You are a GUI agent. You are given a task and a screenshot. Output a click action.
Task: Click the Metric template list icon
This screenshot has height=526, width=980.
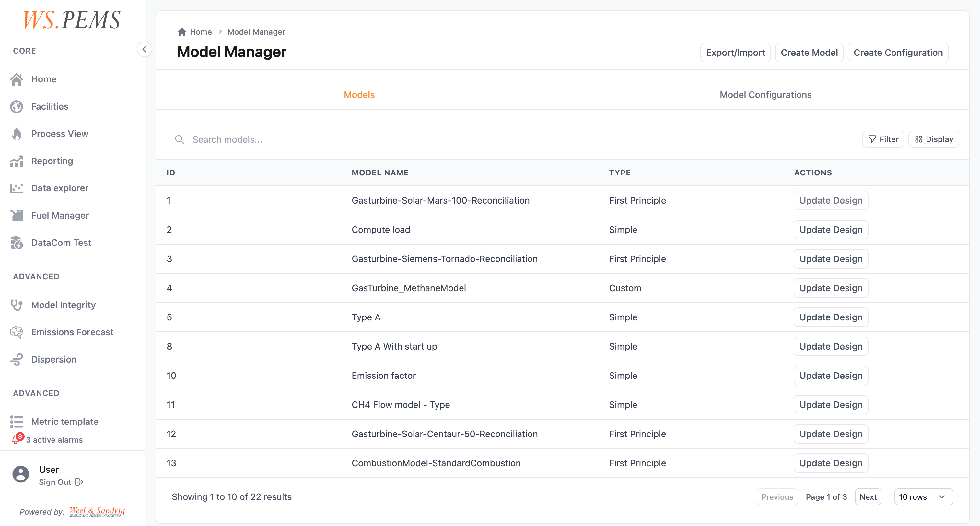click(x=17, y=422)
